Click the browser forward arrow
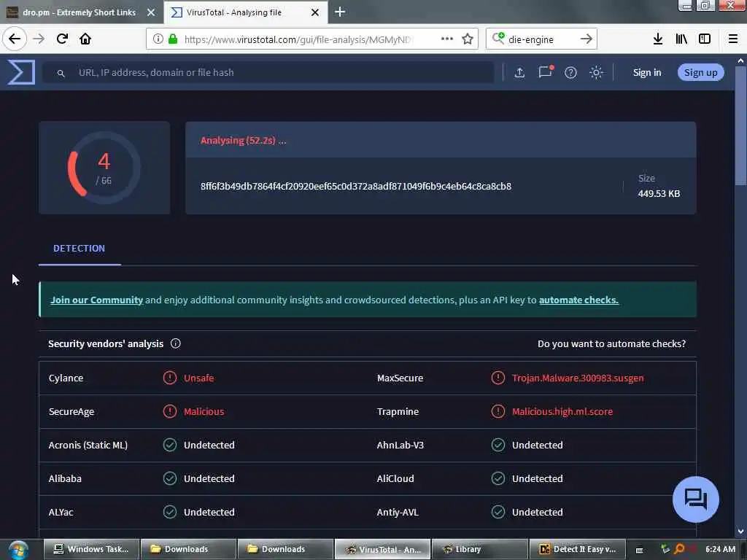 coord(39,39)
